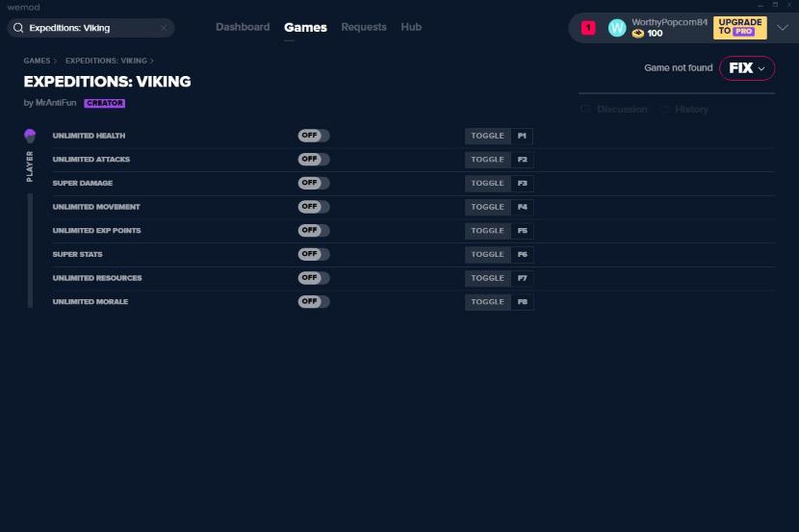The width and height of the screenshot is (799, 532).
Task: Turn on Super Stats switch
Action: click(314, 254)
